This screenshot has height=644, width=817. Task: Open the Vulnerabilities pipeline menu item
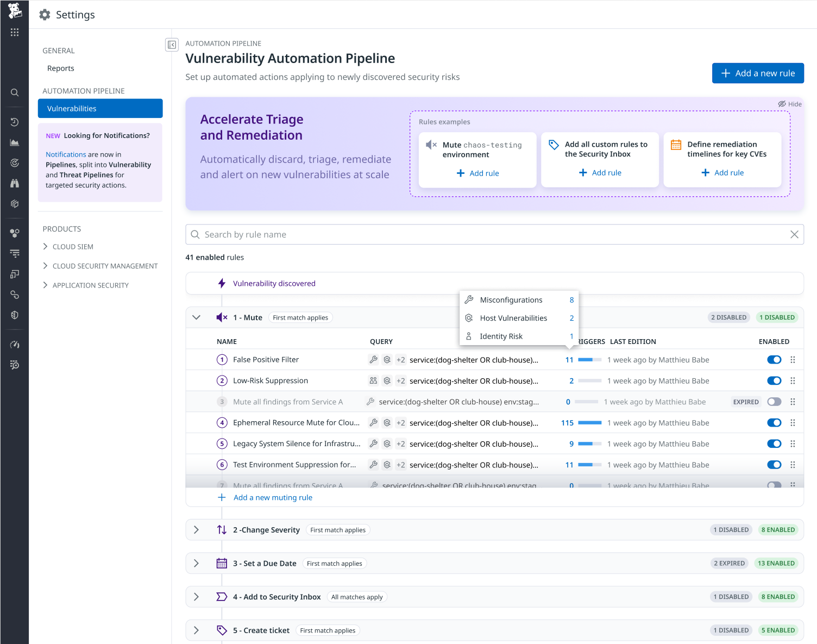[x=72, y=108]
